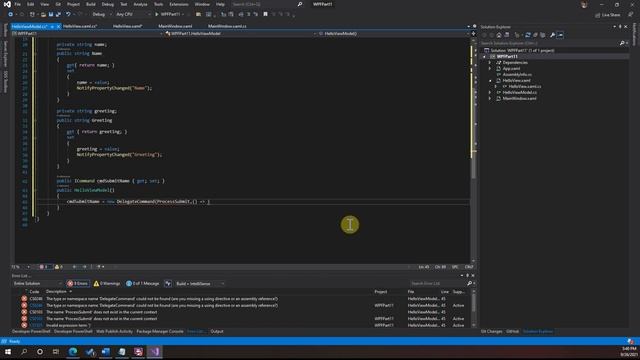The width and height of the screenshot is (640, 360).
Task: Click the magnifier in the title search box
Action: click(300, 4)
